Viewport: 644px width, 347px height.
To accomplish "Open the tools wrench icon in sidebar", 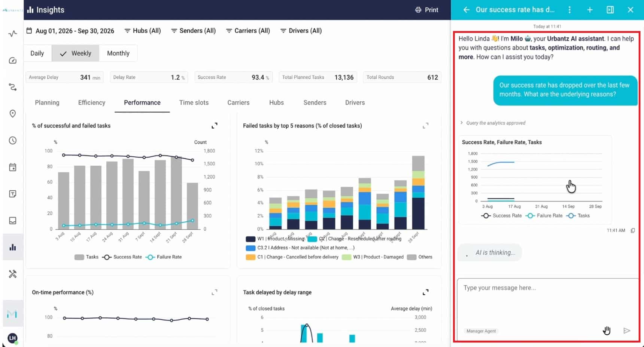I will click(x=13, y=274).
